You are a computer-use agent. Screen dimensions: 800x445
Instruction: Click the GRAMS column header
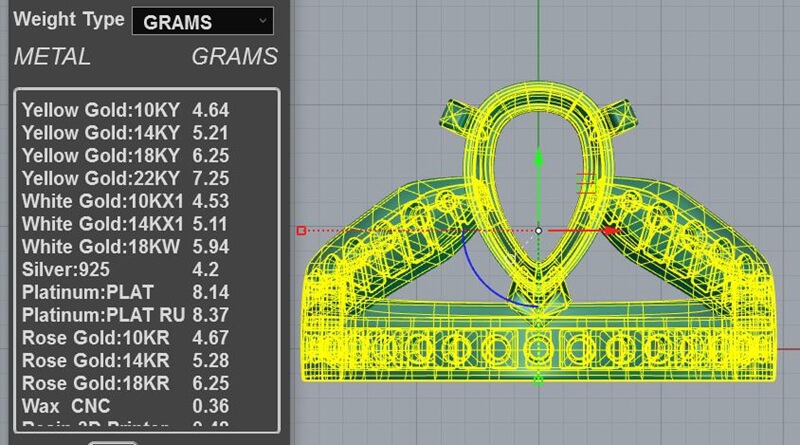coord(235,57)
